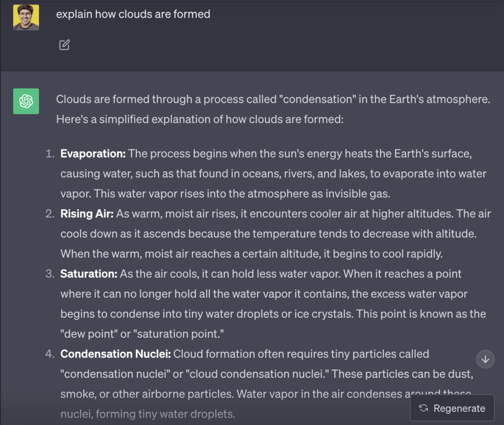Click the line "Here's a simplified explanation"
Screen dimensions: 504x425
(x=199, y=119)
